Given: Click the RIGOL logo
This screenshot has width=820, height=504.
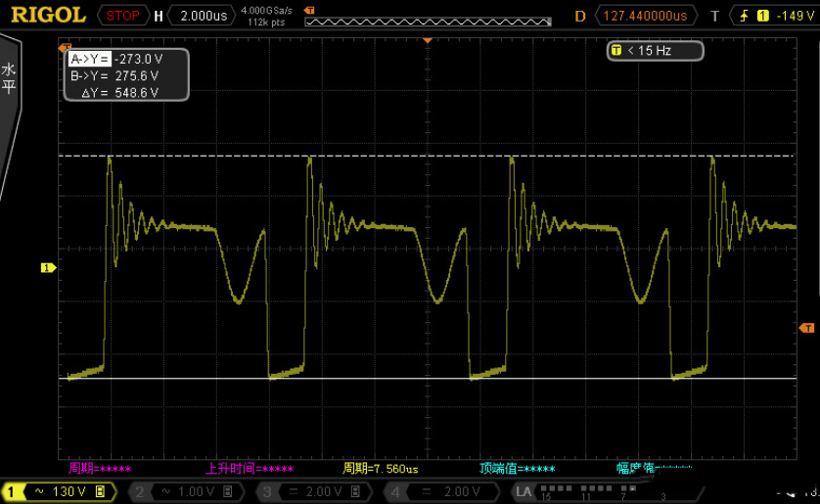Looking at the screenshot, I should (x=49, y=15).
